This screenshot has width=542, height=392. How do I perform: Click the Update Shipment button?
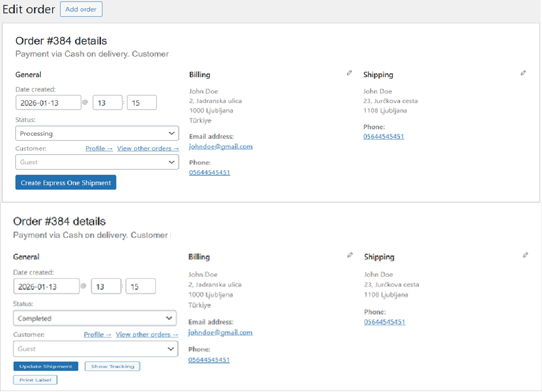coord(46,366)
